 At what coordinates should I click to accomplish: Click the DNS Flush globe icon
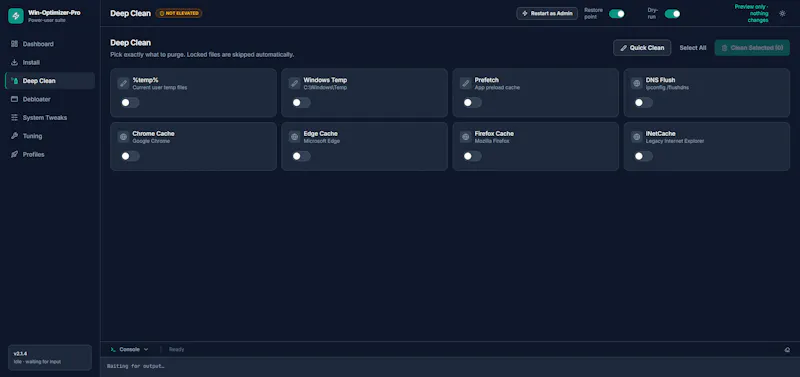(636, 83)
